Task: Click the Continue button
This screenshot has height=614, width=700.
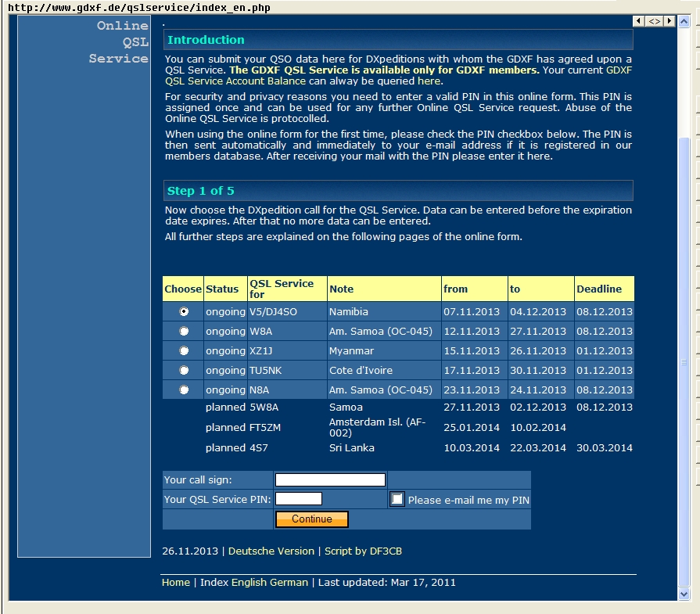Action: [311, 519]
